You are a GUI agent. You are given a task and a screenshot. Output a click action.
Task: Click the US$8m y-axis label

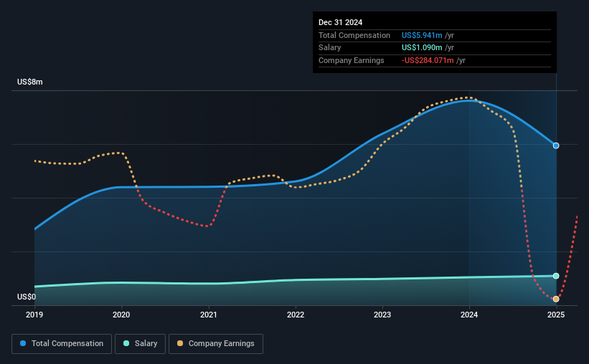point(30,82)
